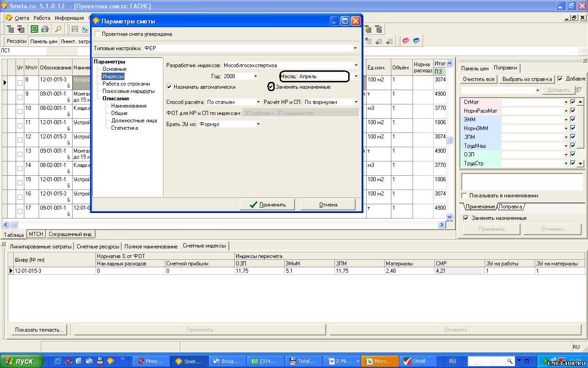Click 'Выбрать из справ-ка' button
588x368 pixels.
coord(527,79)
